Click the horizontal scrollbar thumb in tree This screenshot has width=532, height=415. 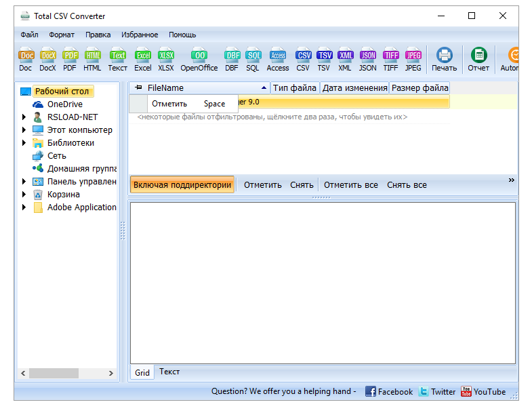(x=54, y=373)
